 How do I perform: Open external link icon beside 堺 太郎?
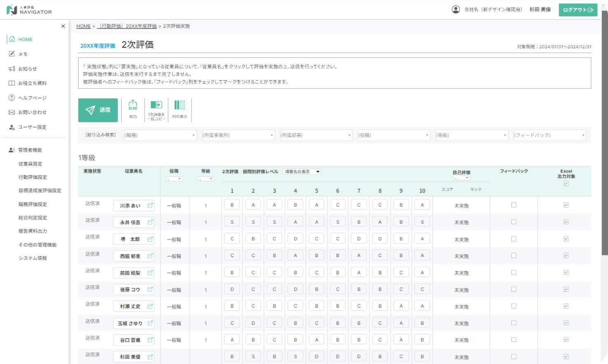150,239
